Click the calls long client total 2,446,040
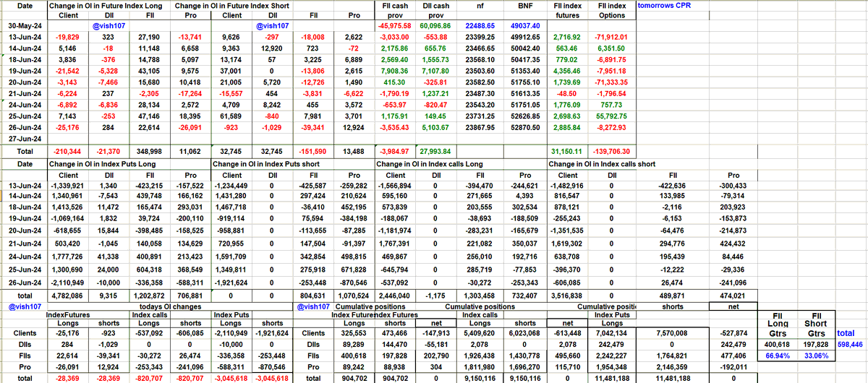 (396, 295)
